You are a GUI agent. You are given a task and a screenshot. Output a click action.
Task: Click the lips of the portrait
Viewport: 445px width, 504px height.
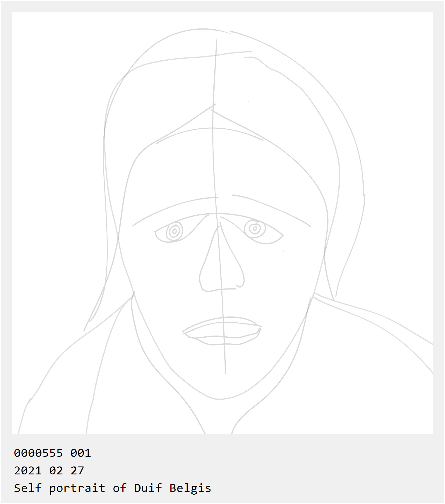[x=222, y=331]
